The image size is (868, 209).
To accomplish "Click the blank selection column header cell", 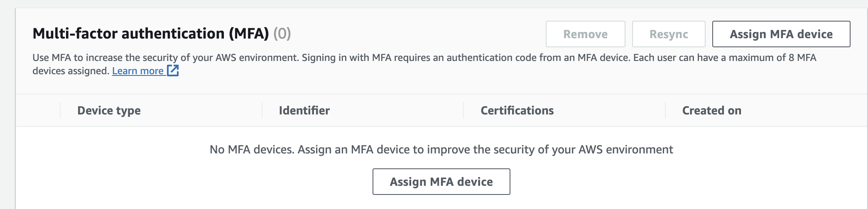I will click(x=38, y=110).
